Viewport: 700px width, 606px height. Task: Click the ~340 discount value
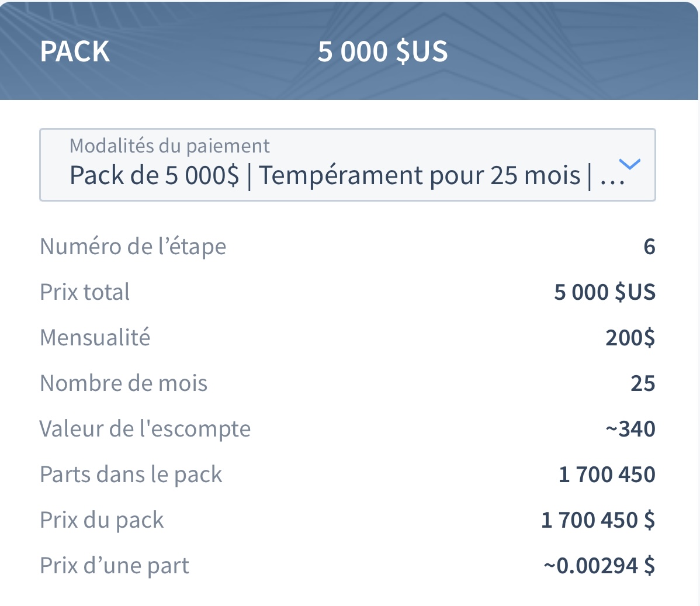[630, 429]
